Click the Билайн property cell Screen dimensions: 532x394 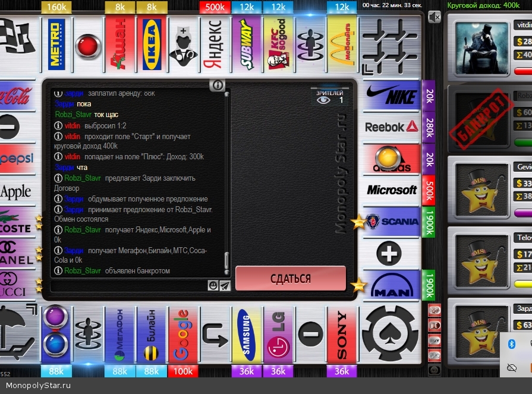click(152, 335)
